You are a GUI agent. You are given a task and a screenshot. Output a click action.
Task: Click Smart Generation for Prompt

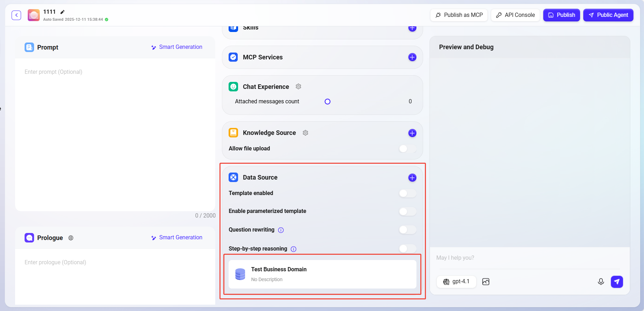click(177, 47)
